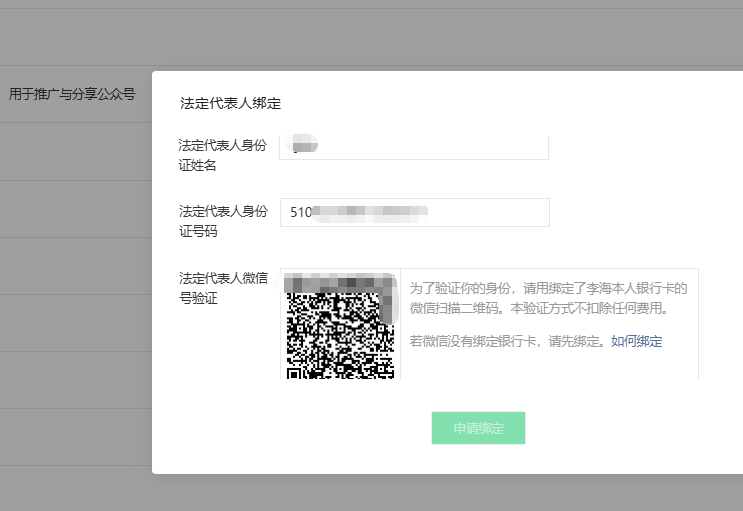The image size is (743, 511).
Task: Click the green 申请绑定 button
Action: click(x=478, y=428)
